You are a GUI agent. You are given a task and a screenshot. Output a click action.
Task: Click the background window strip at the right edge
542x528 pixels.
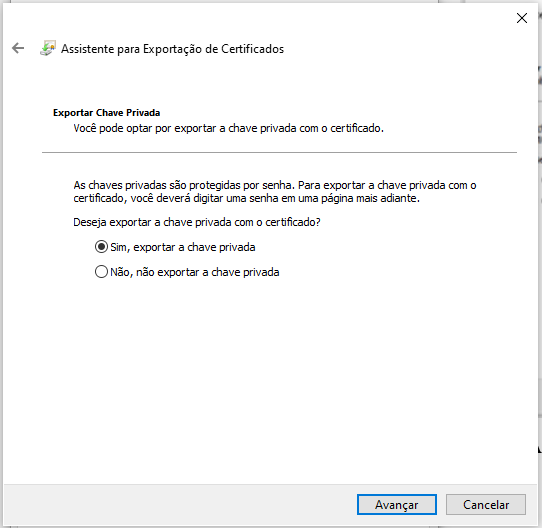click(x=540, y=263)
